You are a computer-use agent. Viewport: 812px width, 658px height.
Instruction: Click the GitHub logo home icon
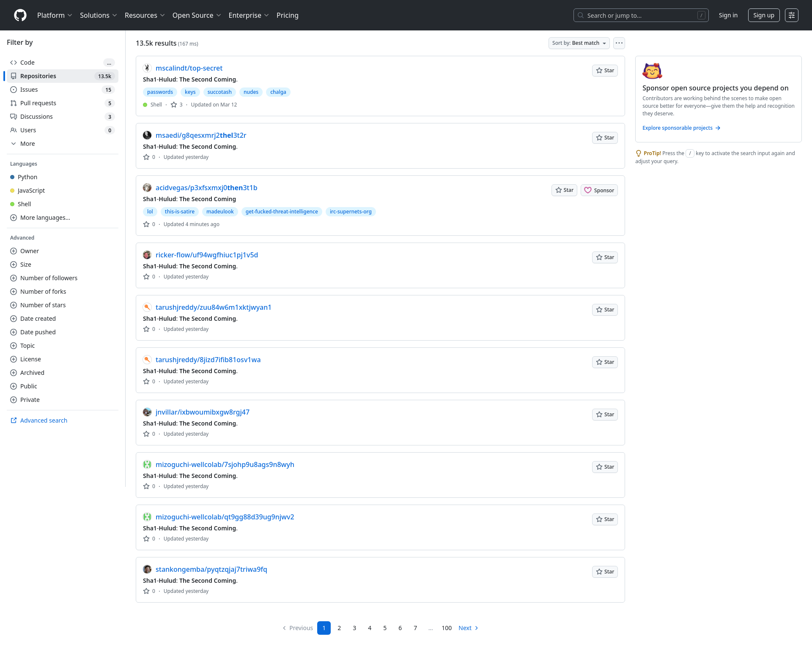click(20, 15)
